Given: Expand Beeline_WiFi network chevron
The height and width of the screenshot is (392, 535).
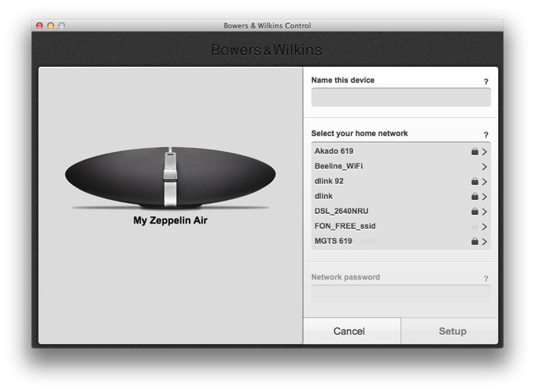Looking at the screenshot, I should [x=485, y=167].
